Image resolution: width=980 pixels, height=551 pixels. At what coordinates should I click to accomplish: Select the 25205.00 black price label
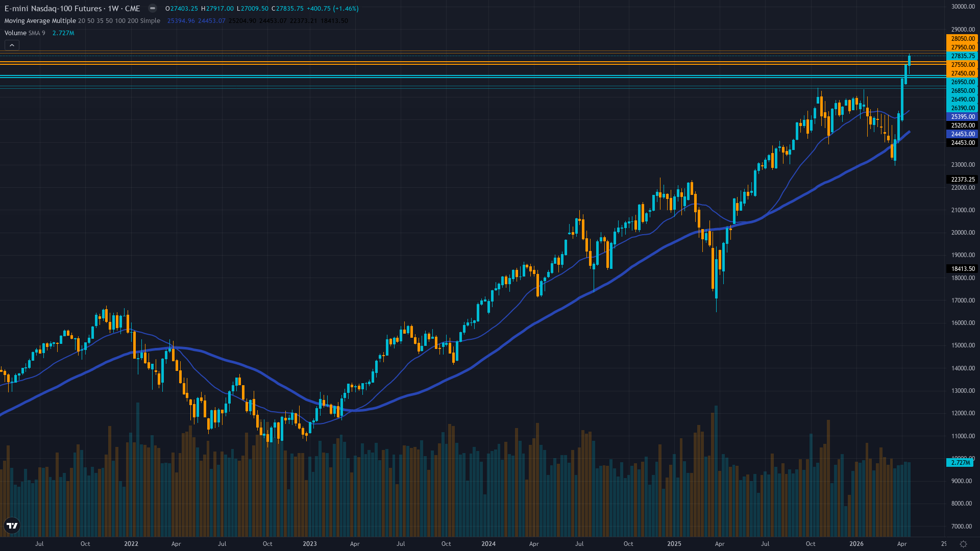pos(962,126)
